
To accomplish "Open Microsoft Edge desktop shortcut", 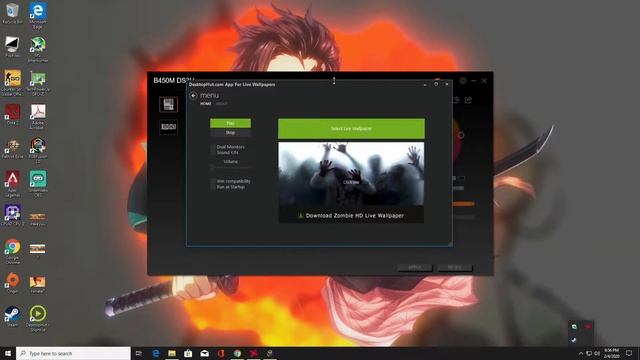I will [x=38, y=15].
